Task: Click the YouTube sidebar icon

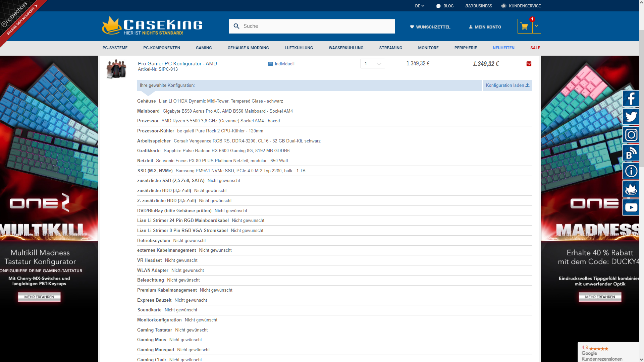Action: click(x=631, y=207)
